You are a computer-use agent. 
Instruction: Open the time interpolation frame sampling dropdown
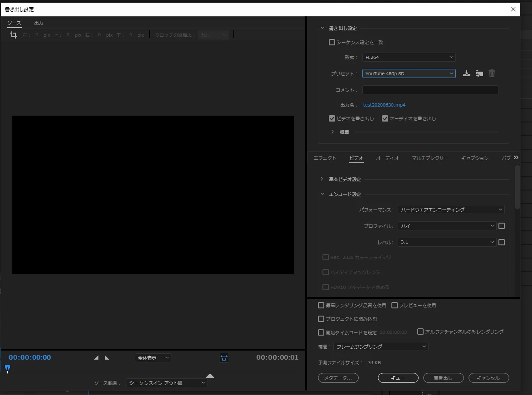click(381, 346)
